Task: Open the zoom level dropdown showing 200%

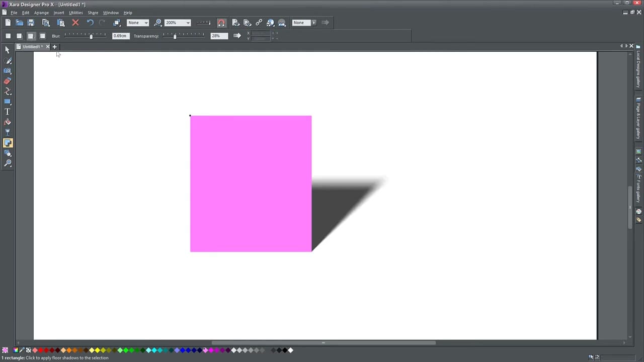Action: click(187, 22)
